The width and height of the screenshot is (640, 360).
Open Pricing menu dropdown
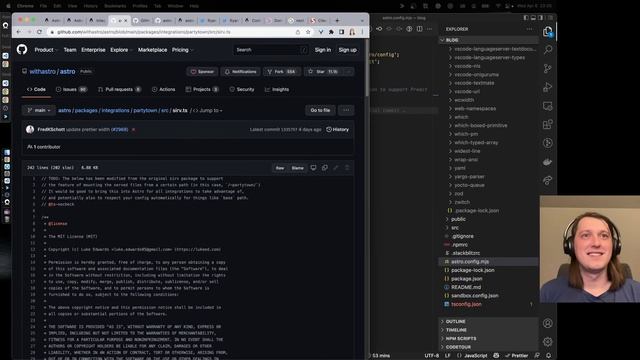[182, 50]
